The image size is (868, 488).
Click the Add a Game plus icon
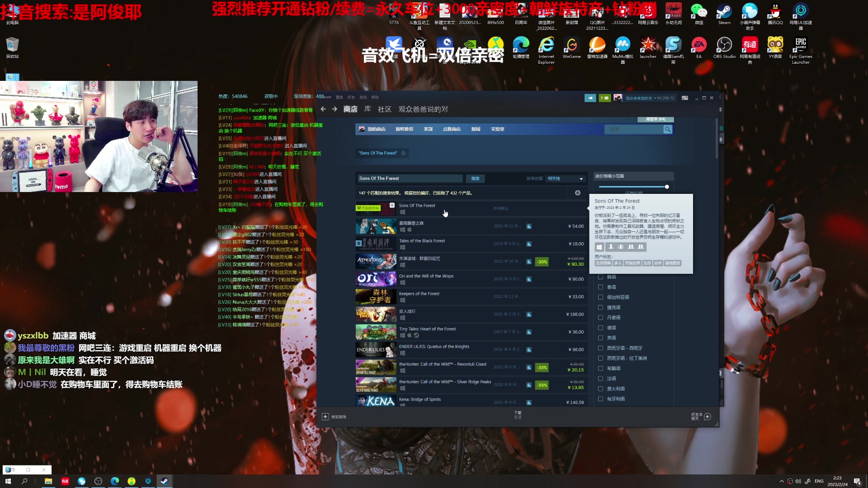(325, 417)
